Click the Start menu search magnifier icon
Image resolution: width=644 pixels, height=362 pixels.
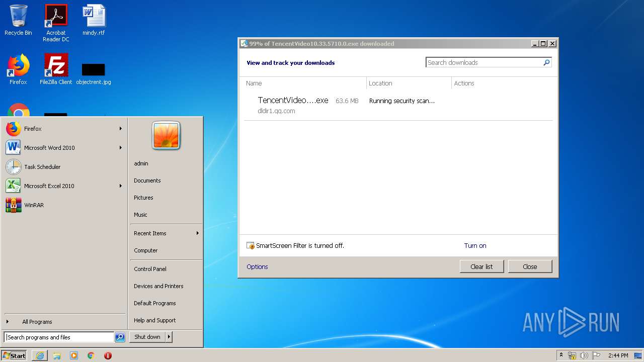pos(120,337)
